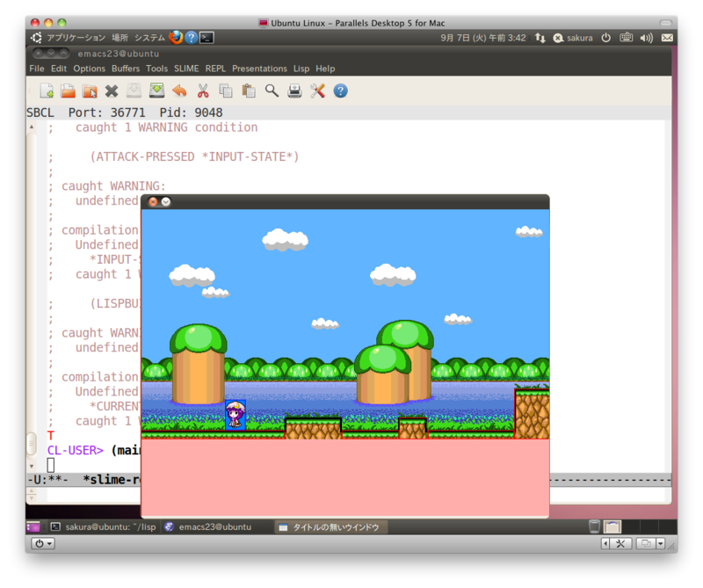Open the Buffers menu

[126, 69]
